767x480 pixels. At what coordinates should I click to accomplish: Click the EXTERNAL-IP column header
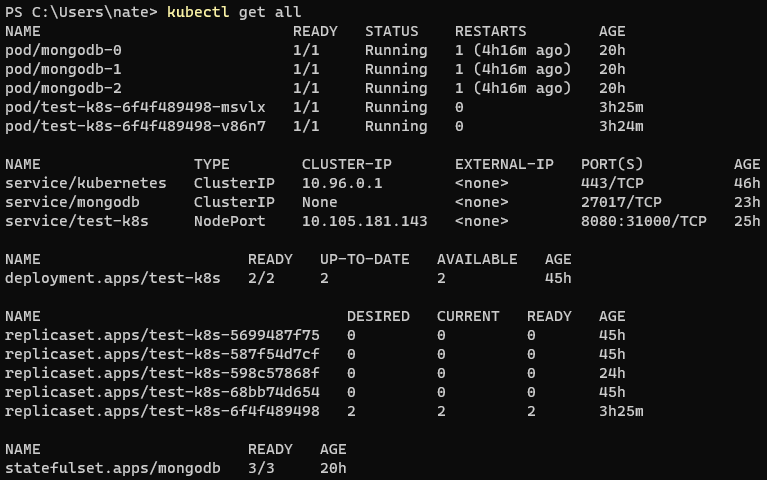pos(504,164)
